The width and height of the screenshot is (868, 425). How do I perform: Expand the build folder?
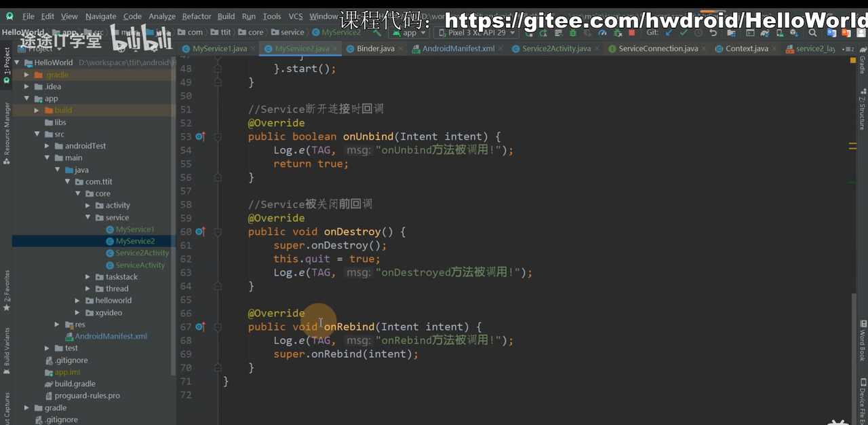click(x=37, y=110)
